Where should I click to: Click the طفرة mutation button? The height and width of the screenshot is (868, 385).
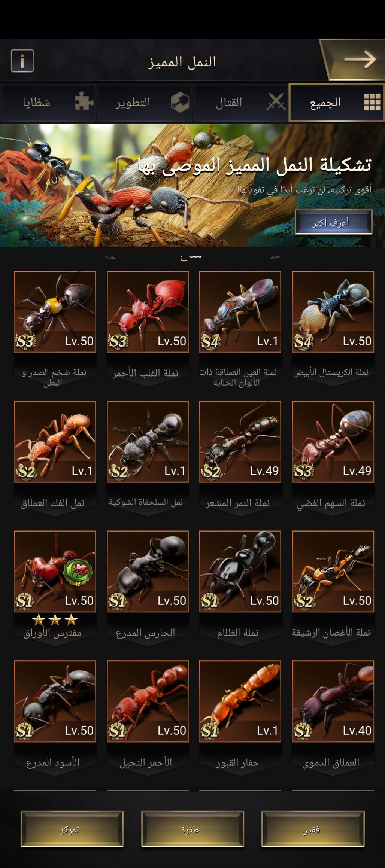pyautogui.click(x=192, y=829)
